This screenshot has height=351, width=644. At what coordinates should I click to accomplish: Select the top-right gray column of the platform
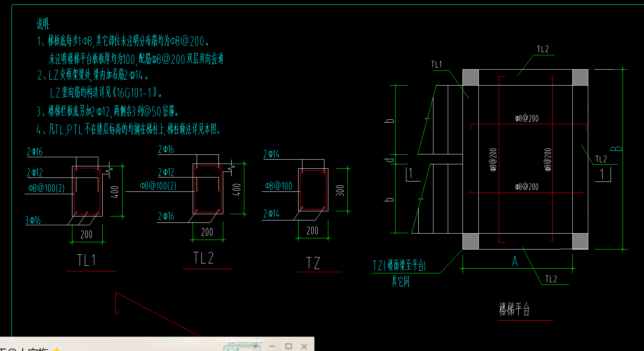[580, 77]
